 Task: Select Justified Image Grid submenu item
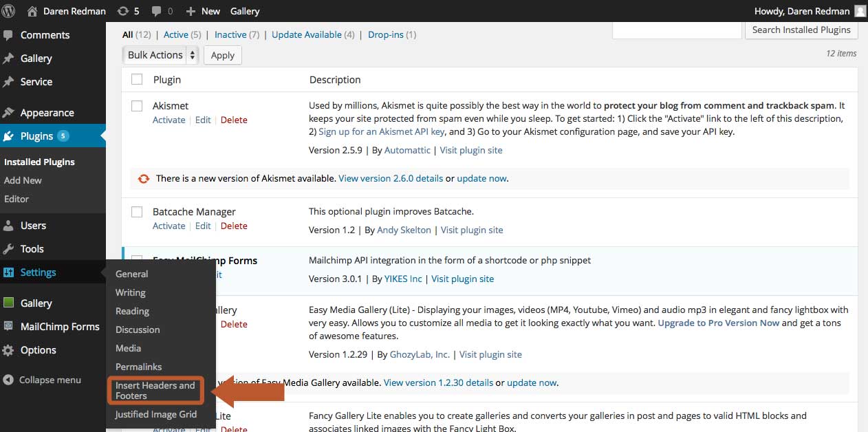coord(156,414)
